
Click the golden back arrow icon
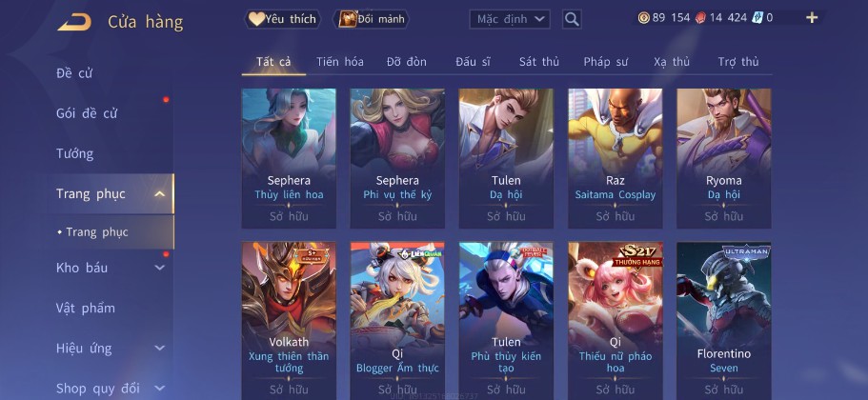[x=74, y=22]
